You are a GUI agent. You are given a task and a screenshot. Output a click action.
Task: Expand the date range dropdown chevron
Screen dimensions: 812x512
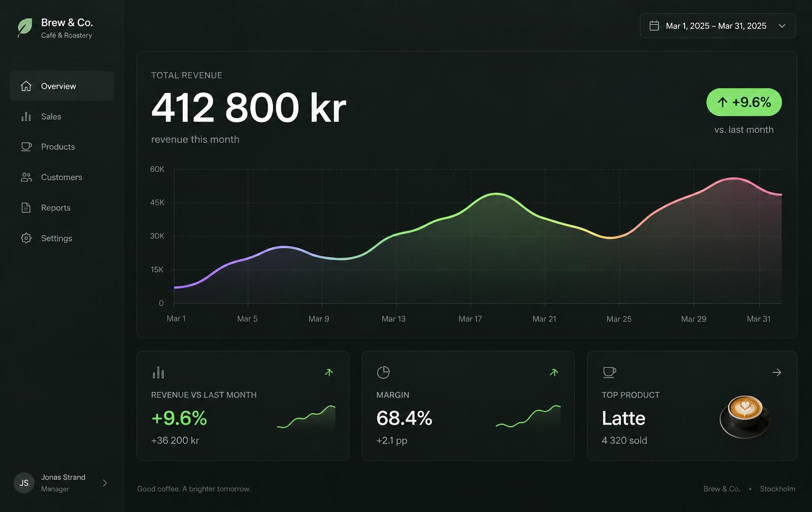[782, 26]
